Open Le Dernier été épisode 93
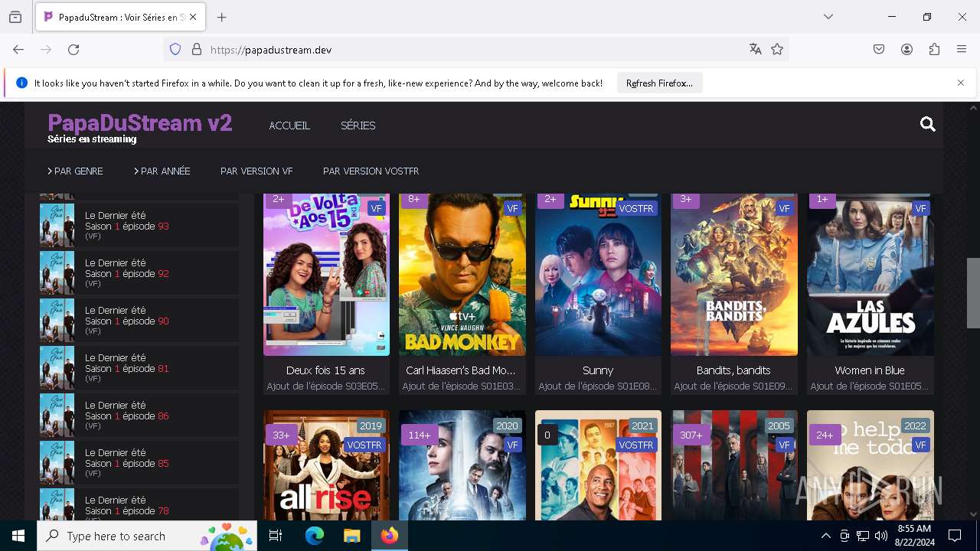Viewport: 980px width, 551px height. pos(139,225)
